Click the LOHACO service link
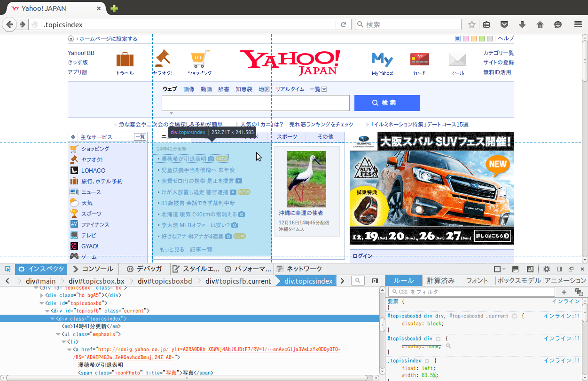 tap(94, 170)
